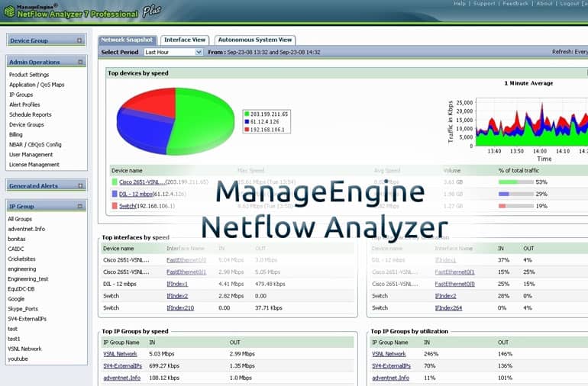Select Cricketsites IP group
The width and height of the screenshot is (588, 386).
point(21,259)
